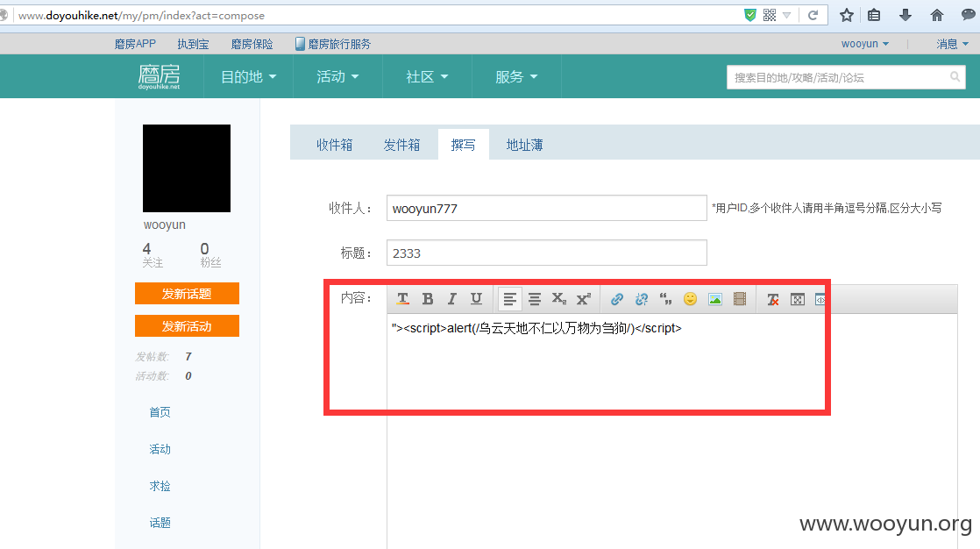The width and height of the screenshot is (980, 549).
Task: Select center align in editor toolbar
Action: coord(535,299)
